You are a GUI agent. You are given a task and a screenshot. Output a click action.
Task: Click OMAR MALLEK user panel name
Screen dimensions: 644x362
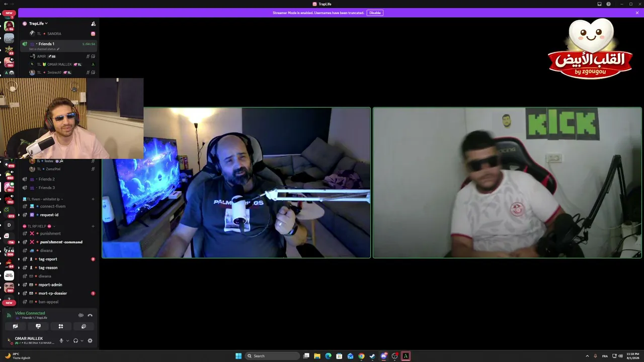(29, 338)
